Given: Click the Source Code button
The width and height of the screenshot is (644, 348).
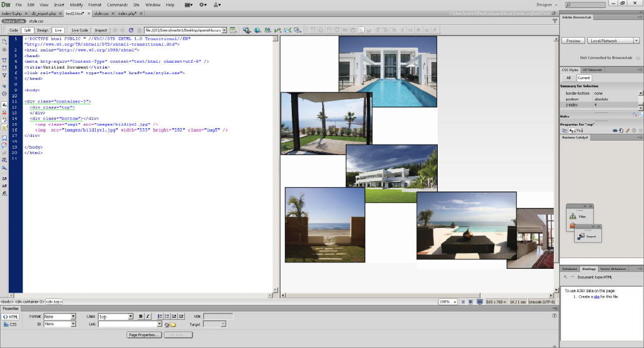Looking at the screenshot, I should (x=14, y=21).
